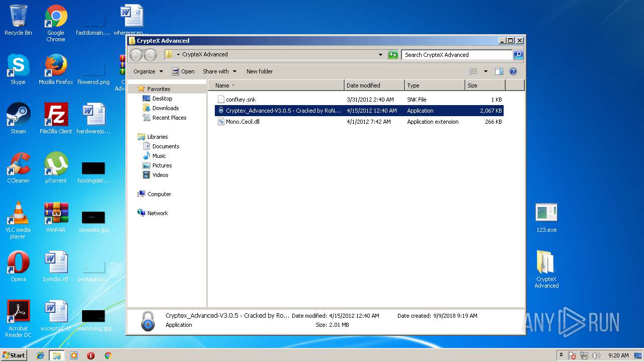644x362 pixels.
Task: Open Documents library
Action: coord(166,146)
